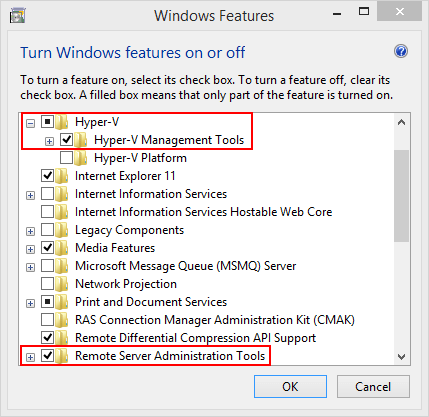Enable the Hyper-V Platform checkbox
429x417 pixels.
(66, 158)
